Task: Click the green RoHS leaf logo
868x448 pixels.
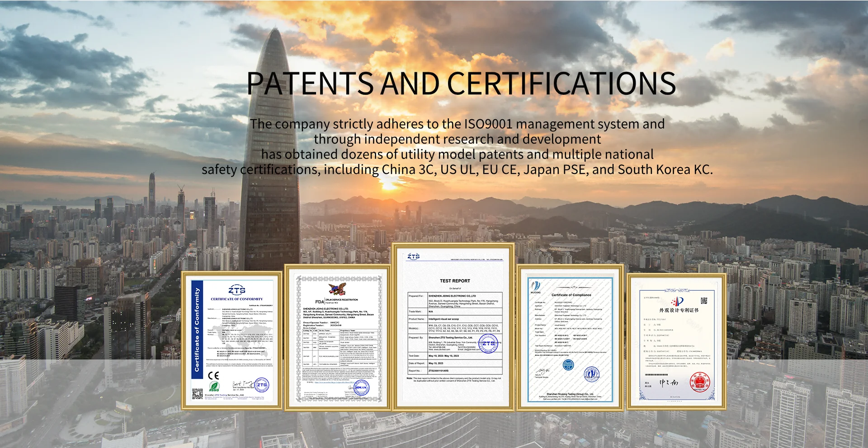Action: click(x=214, y=387)
